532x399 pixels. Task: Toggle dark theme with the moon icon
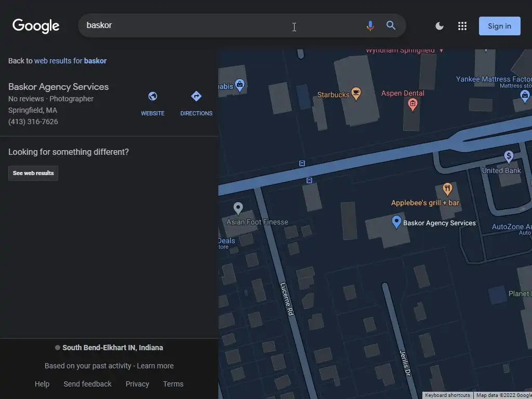[x=440, y=26]
